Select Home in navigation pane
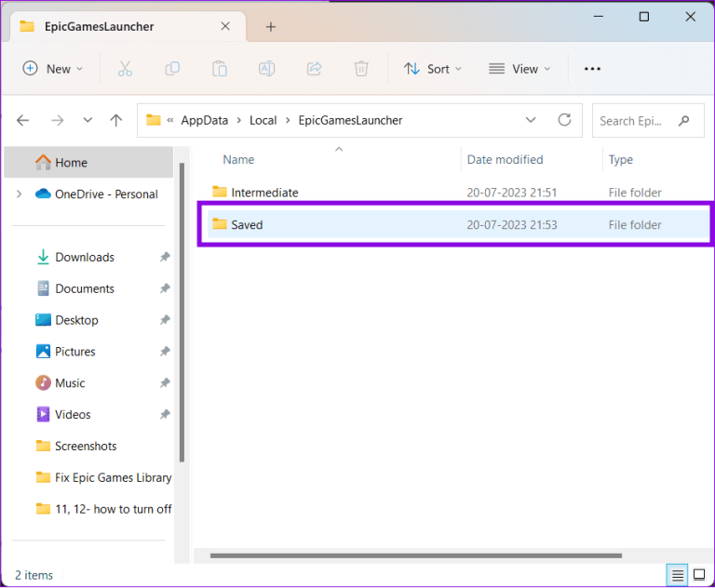This screenshot has height=588, width=715. point(88,162)
